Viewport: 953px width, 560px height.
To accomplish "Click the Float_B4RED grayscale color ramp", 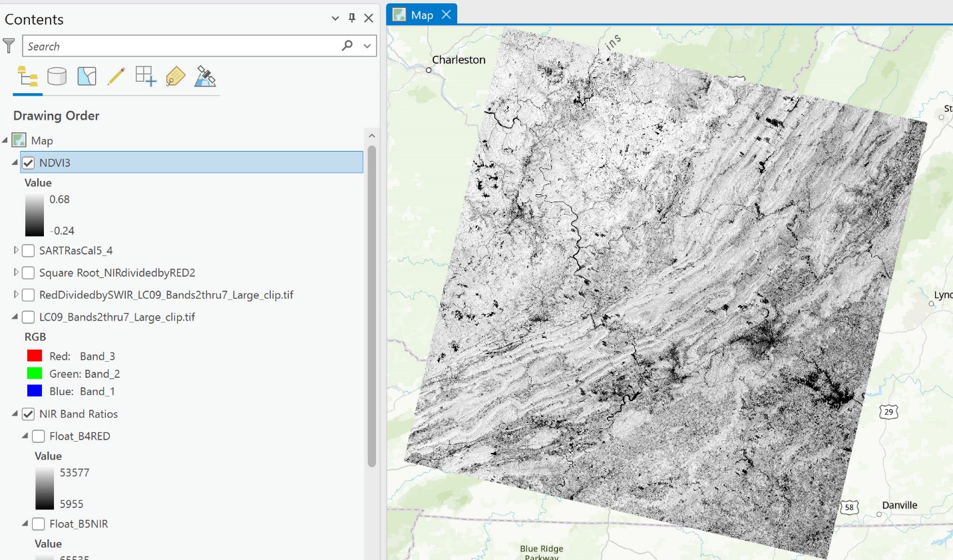I will point(45,488).
